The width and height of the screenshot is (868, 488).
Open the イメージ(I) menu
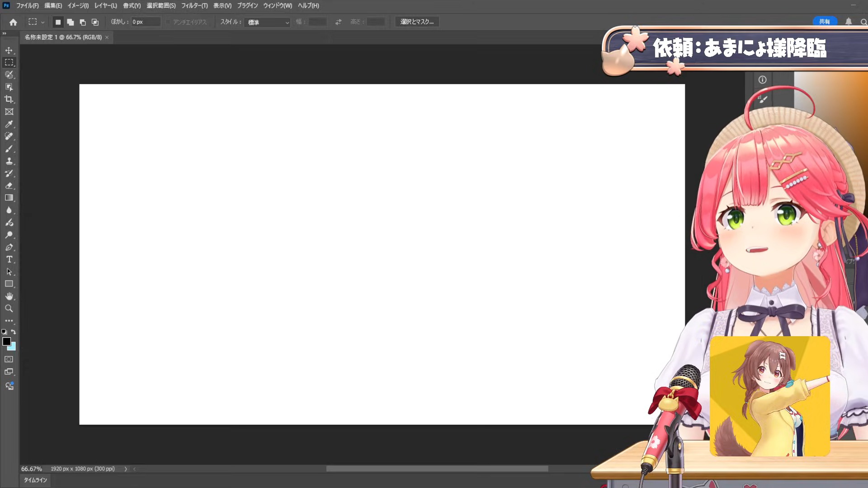(78, 6)
